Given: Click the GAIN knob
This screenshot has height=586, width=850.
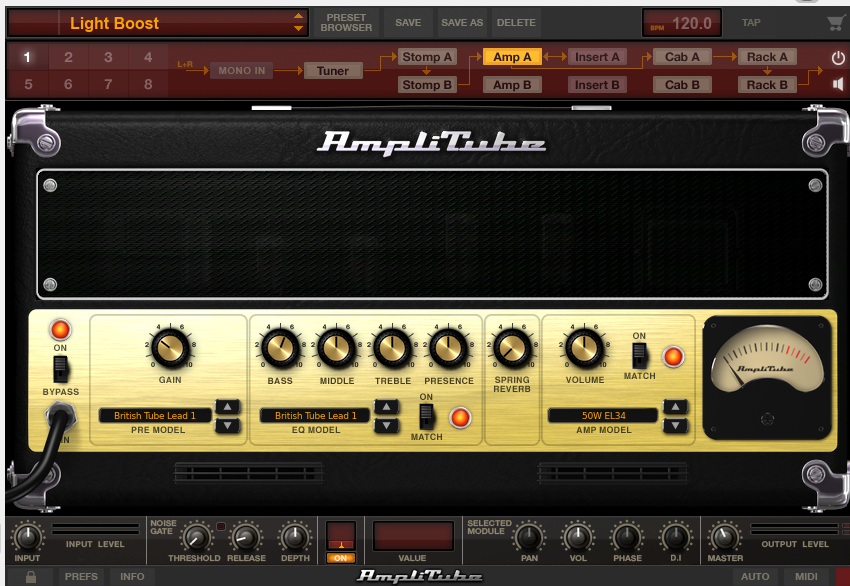Looking at the screenshot, I should [170, 348].
